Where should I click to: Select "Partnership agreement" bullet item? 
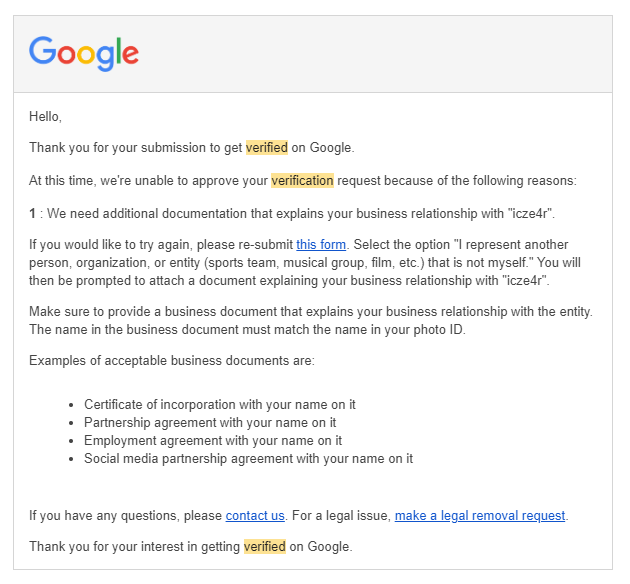pyautogui.click(x=210, y=423)
